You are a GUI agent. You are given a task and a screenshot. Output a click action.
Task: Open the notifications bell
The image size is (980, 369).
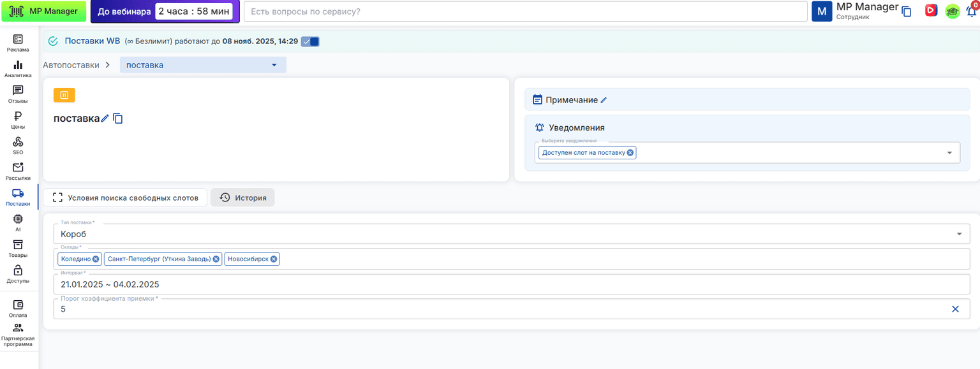(972, 11)
